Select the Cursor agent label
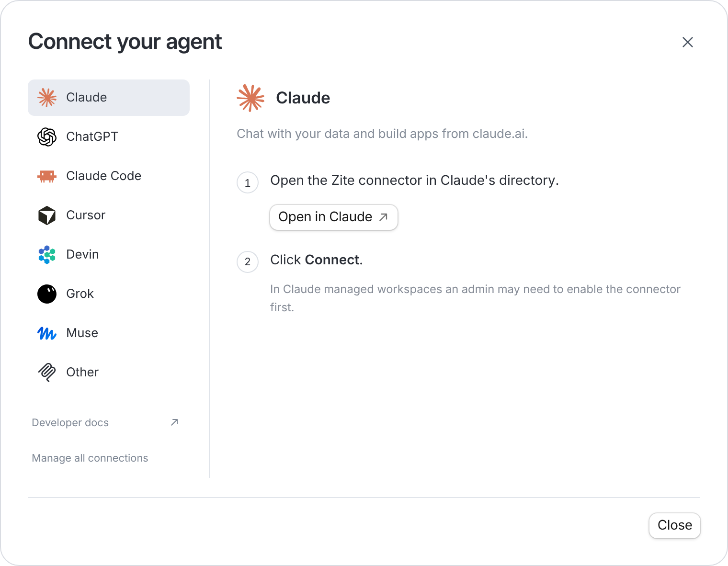This screenshot has width=728, height=566. click(x=86, y=215)
